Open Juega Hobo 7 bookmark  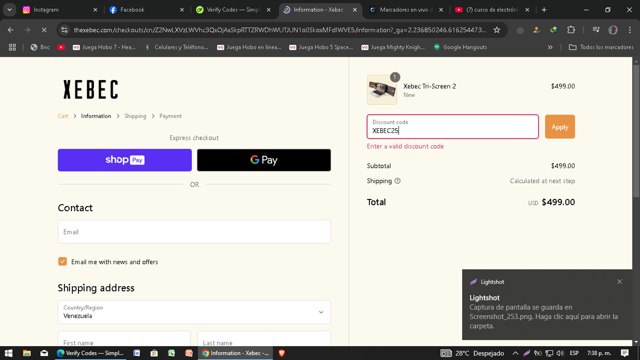[x=104, y=47]
